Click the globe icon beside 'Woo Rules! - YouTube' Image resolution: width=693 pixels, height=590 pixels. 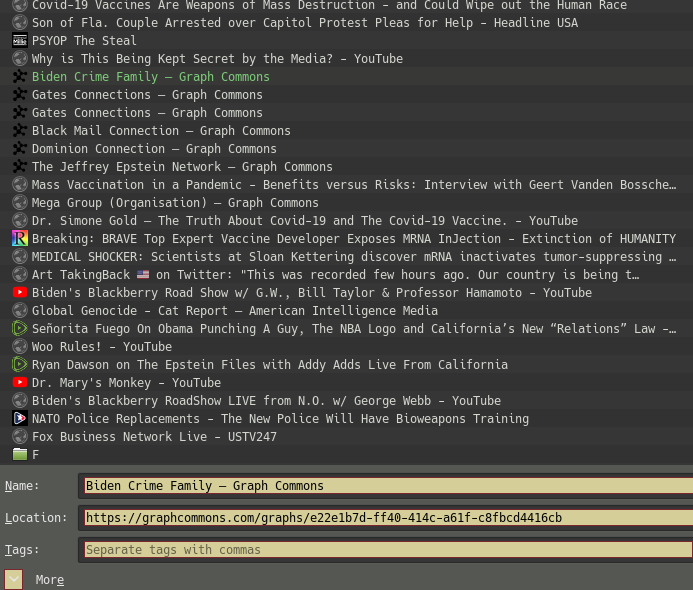19,346
